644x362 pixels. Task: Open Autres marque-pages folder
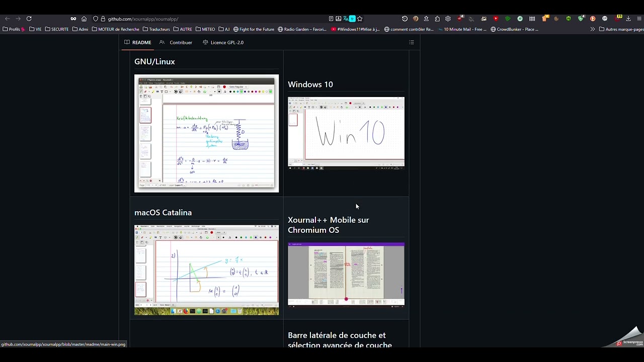pos(621,29)
